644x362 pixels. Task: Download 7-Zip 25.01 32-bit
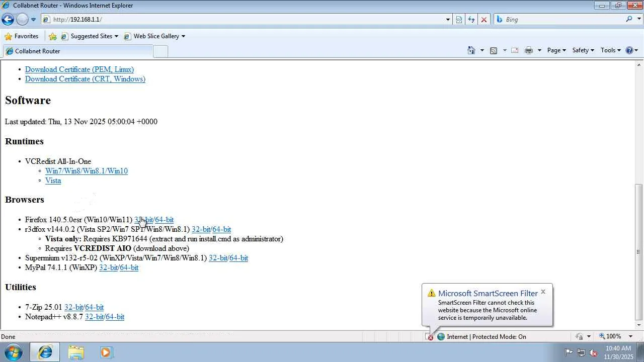click(74, 307)
